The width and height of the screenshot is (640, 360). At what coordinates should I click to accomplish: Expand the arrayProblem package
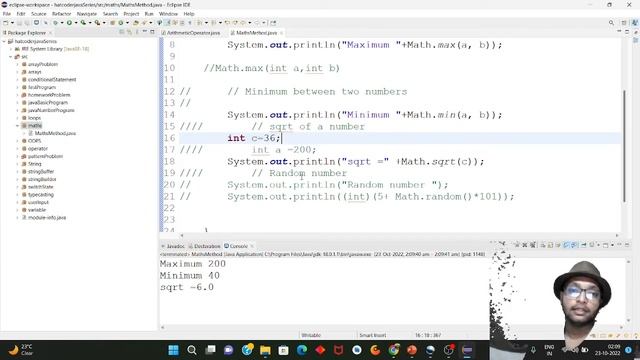[18, 64]
